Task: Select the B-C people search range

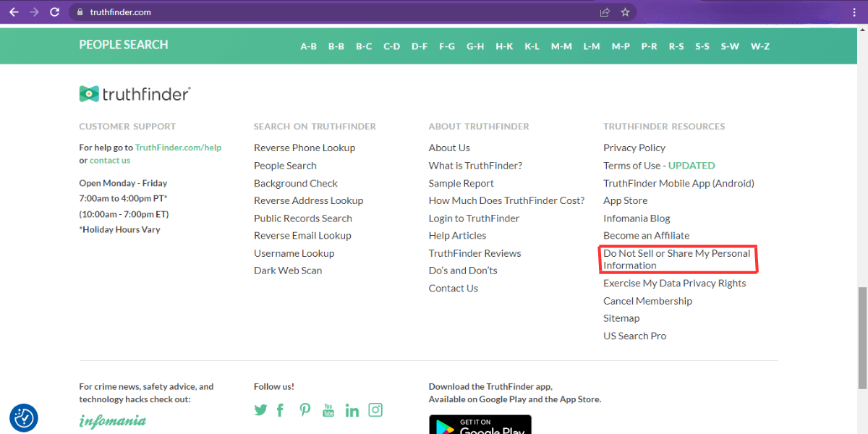Action: [x=364, y=46]
